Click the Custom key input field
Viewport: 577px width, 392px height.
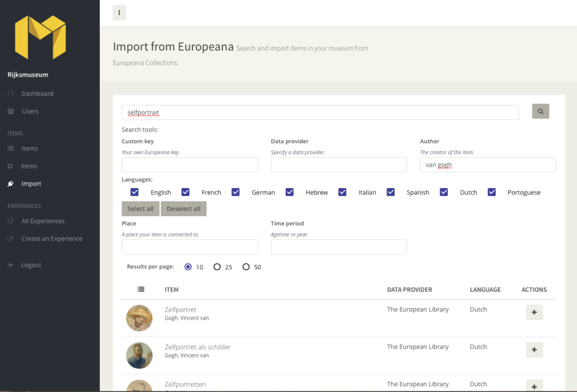click(x=190, y=165)
